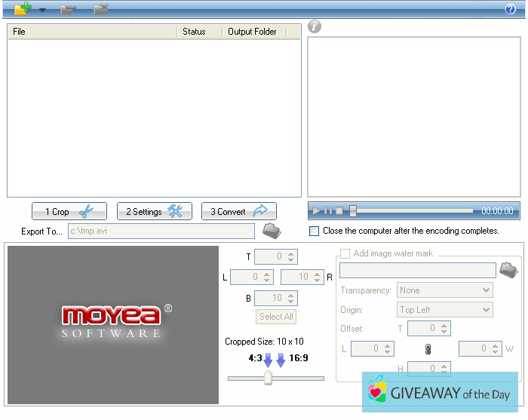528x420 pixels.
Task: Toggle the offset aspect-ratio link icon
Action: point(427,349)
